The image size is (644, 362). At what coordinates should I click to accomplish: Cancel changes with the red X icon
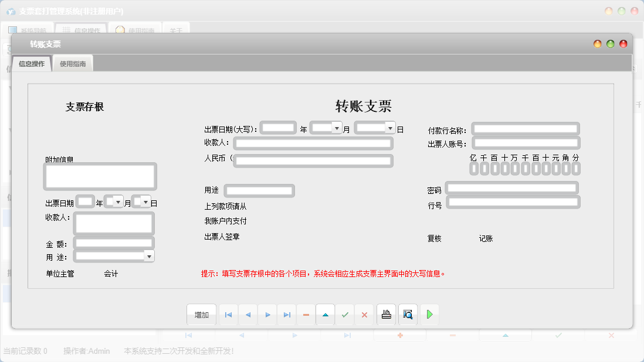point(364,315)
